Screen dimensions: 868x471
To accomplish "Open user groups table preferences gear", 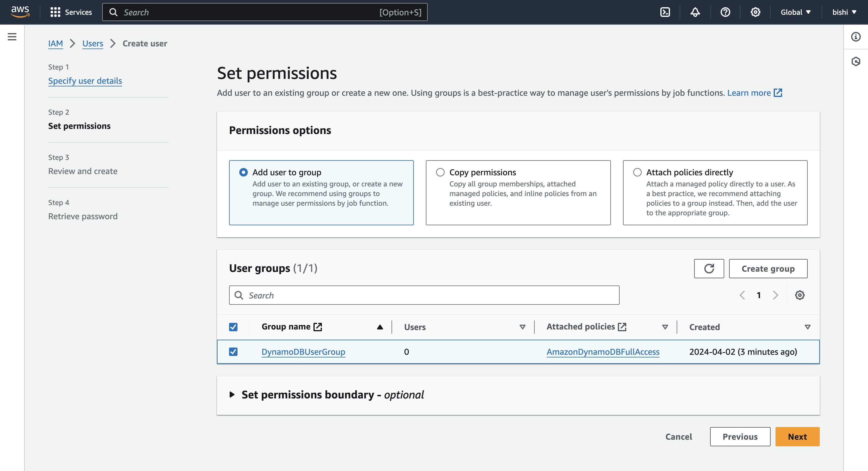I will (800, 295).
